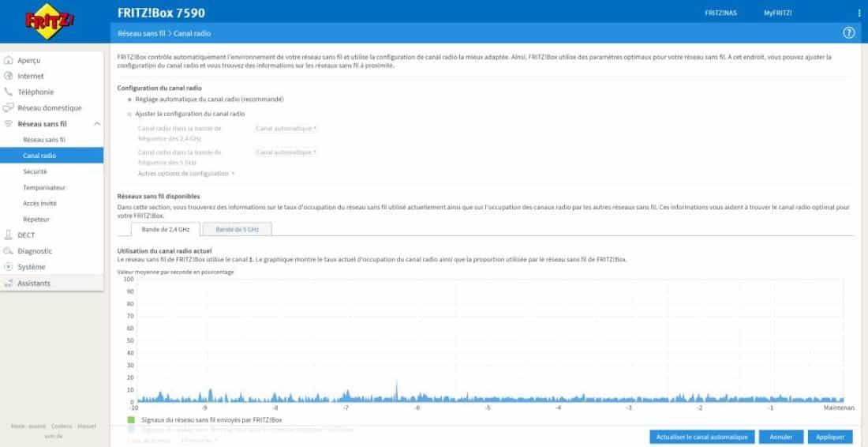The height and width of the screenshot is (447, 868).
Task: Open Réseau domestique in the sidebar
Action: click(49, 108)
